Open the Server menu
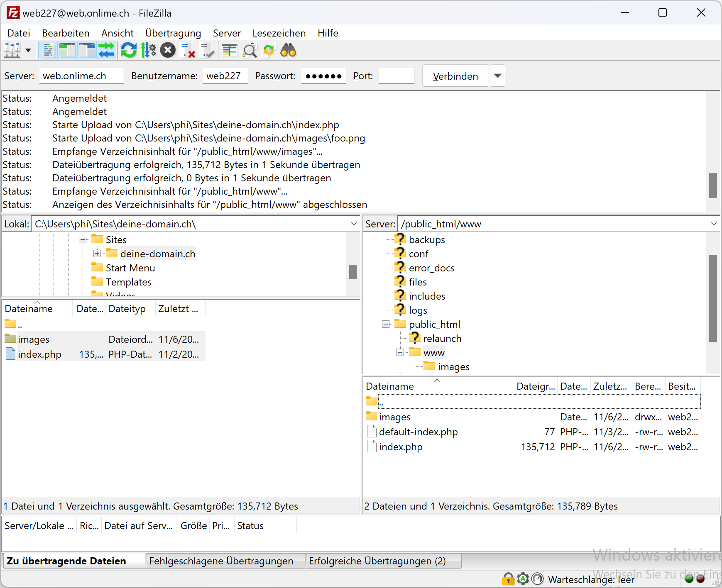Screen dimensions: 722x588 pyautogui.click(x=227, y=33)
